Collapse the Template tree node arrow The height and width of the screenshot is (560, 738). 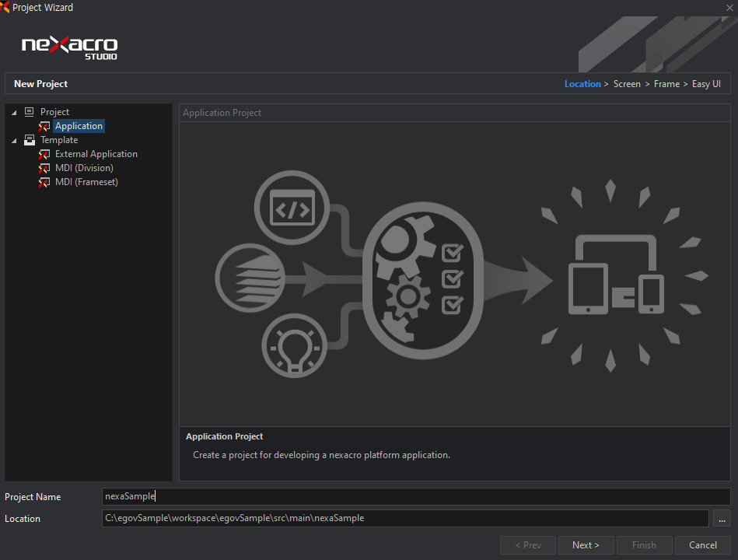pyautogui.click(x=14, y=141)
